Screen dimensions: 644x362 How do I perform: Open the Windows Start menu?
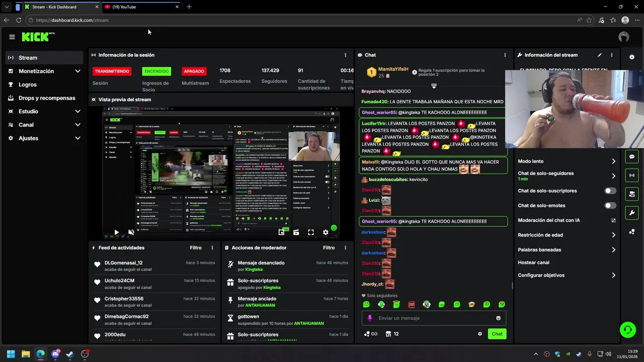coord(11,354)
